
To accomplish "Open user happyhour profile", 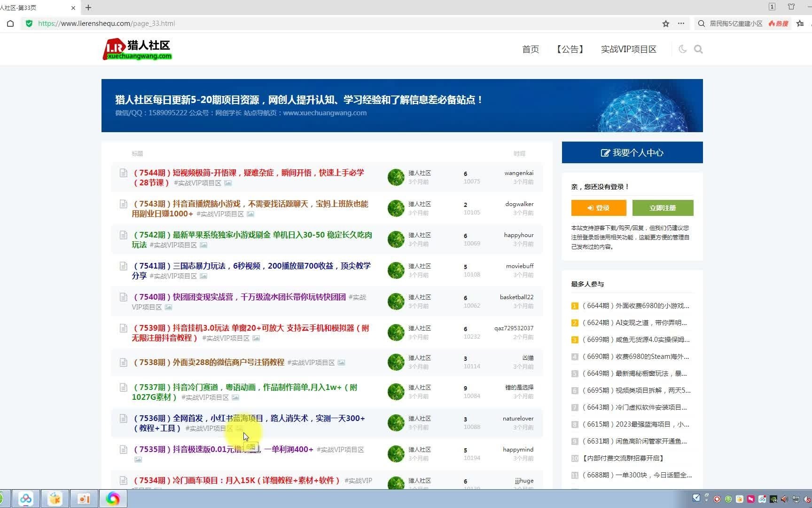I will (x=519, y=235).
